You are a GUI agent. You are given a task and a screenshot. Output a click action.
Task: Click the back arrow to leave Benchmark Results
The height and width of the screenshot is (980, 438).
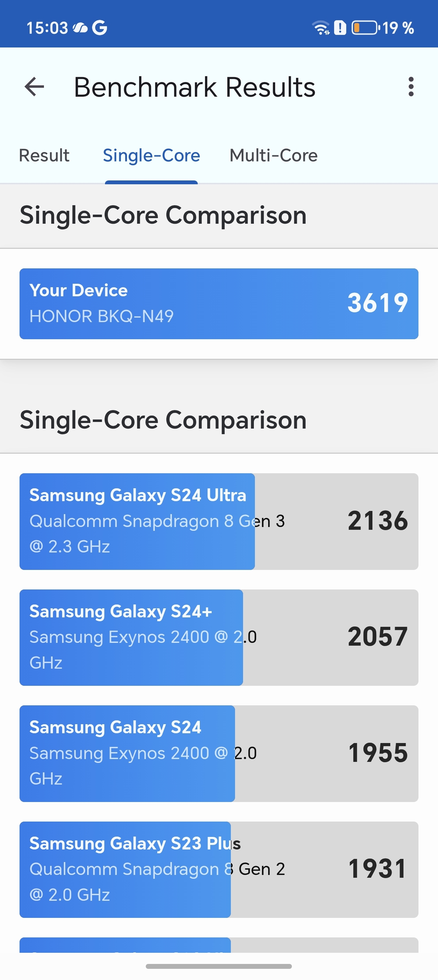click(34, 87)
